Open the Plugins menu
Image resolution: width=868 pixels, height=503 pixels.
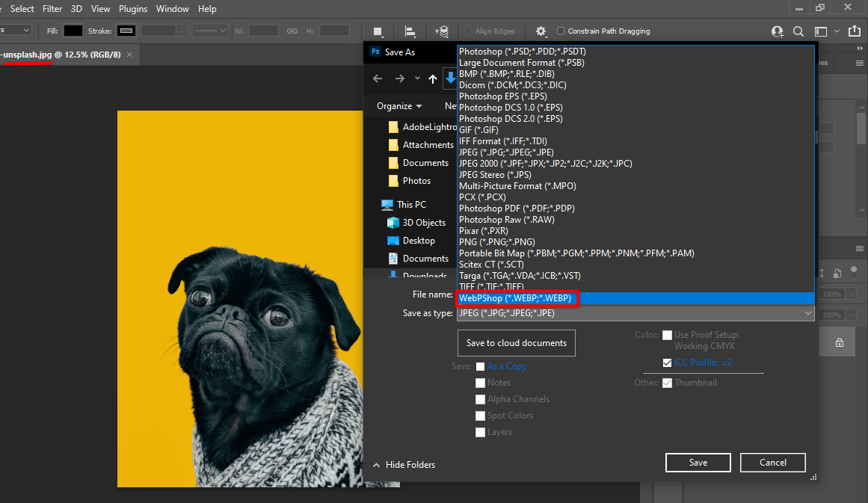coord(133,9)
